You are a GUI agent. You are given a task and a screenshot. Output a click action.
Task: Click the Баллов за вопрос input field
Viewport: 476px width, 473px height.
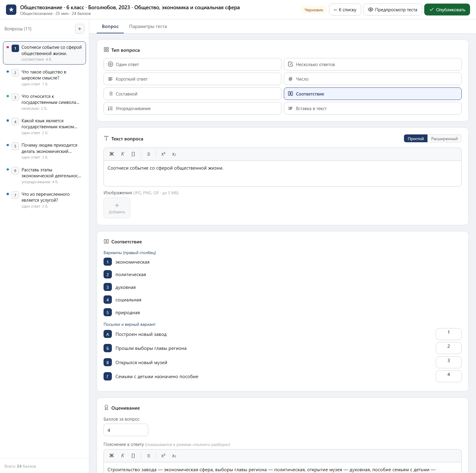(126, 430)
